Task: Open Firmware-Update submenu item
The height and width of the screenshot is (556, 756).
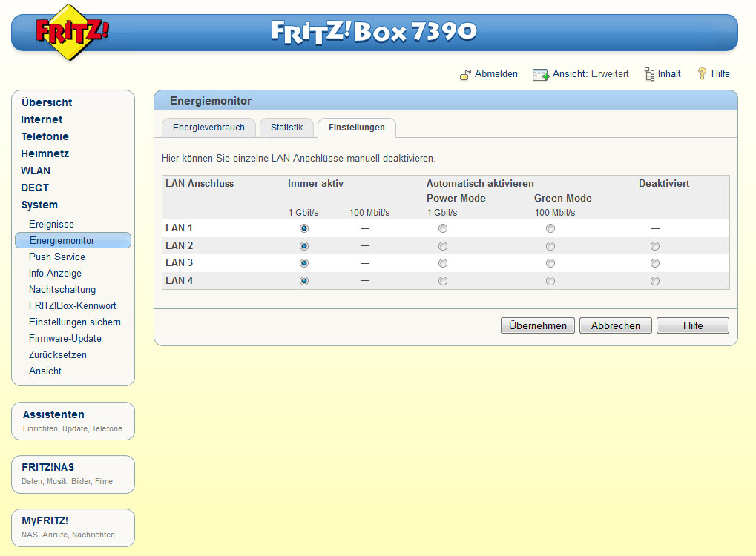Action: pyautogui.click(x=65, y=339)
